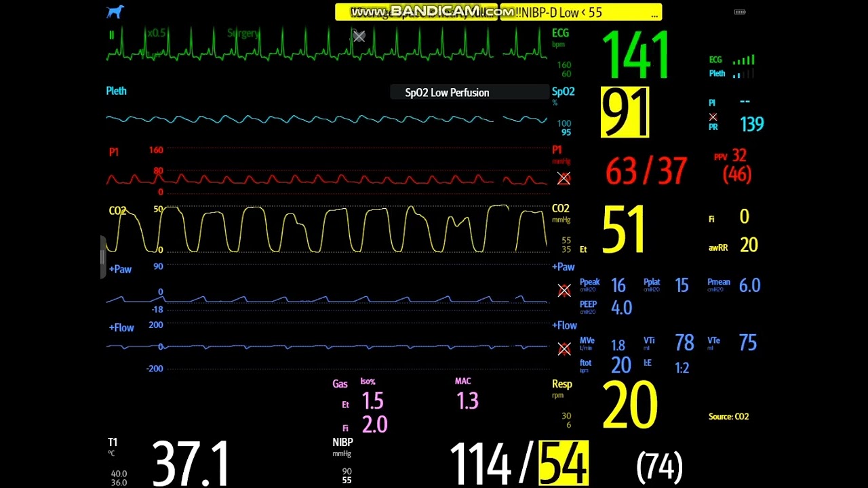868x488 pixels.
Task: Click the small crossed alarm icon above PR
Action: pyautogui.click(x=713, y=117)
